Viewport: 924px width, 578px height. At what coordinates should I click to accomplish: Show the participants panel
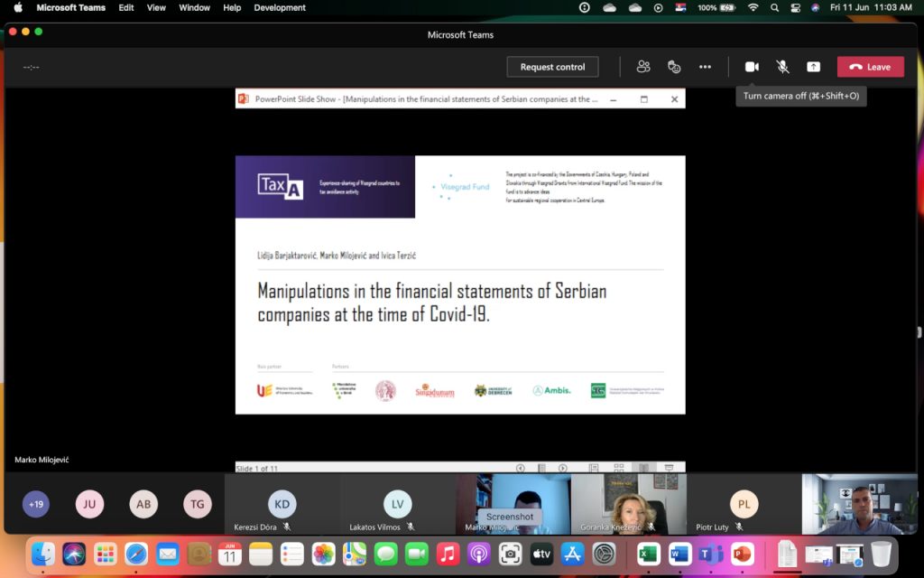pyautogui.click(x=643, y=67)
